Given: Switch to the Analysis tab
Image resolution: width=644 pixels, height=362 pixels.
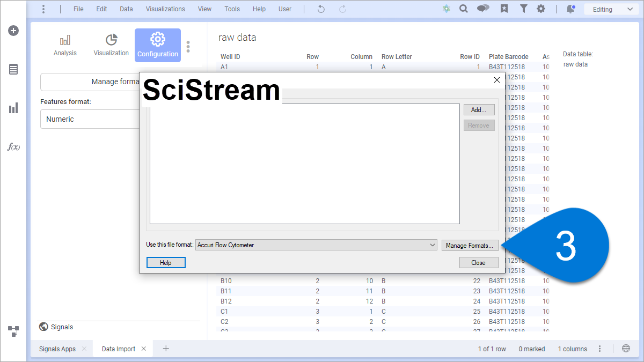Looking at the screenshot, I should tap(65, 45).
